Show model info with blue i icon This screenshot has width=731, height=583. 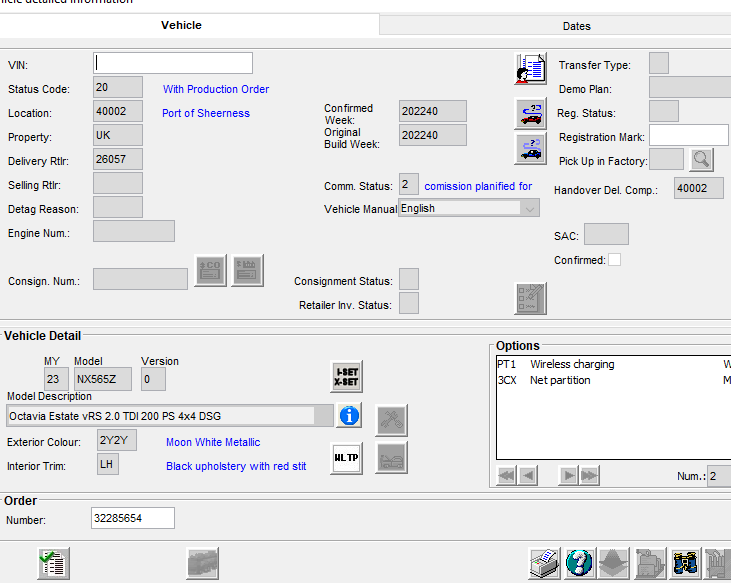coord(349,415)
